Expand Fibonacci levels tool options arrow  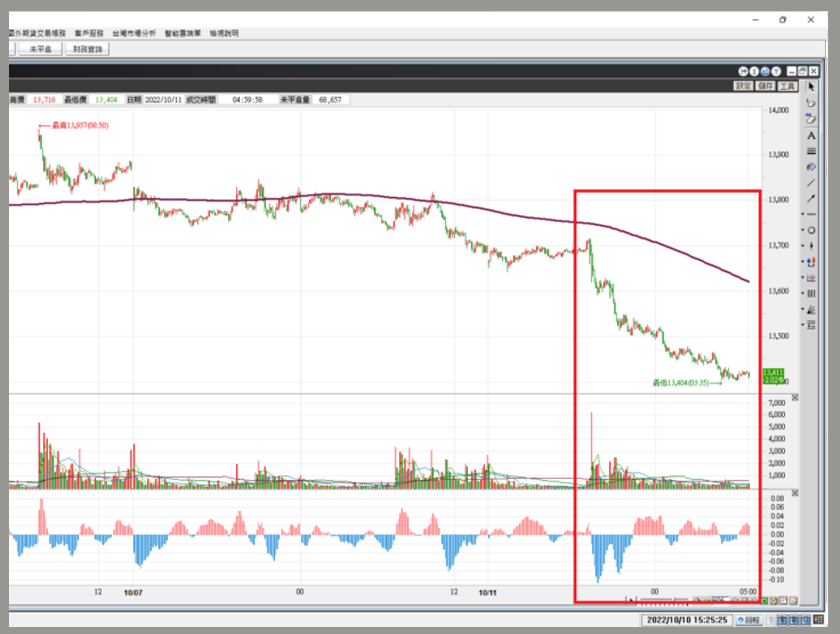click(x=803, y=325)
